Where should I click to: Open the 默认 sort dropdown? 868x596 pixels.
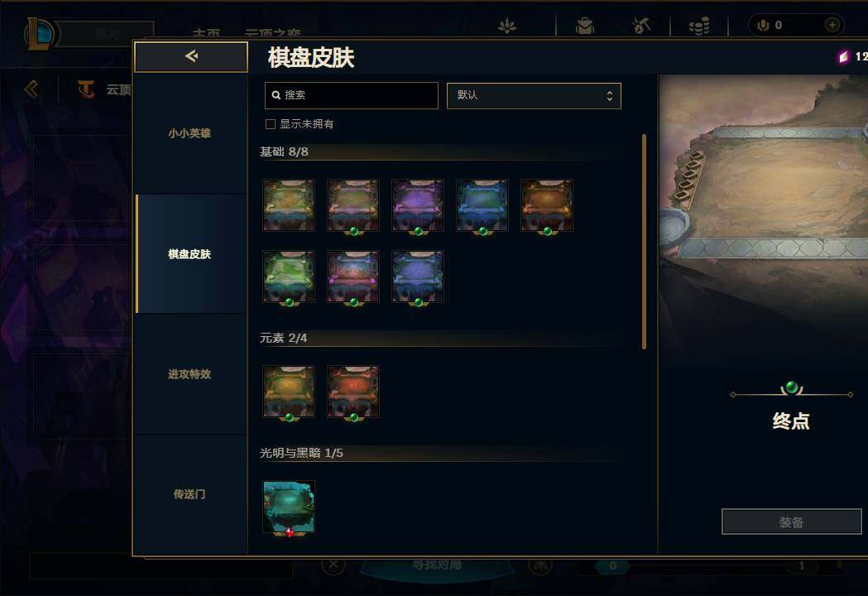tap(534, 96)
